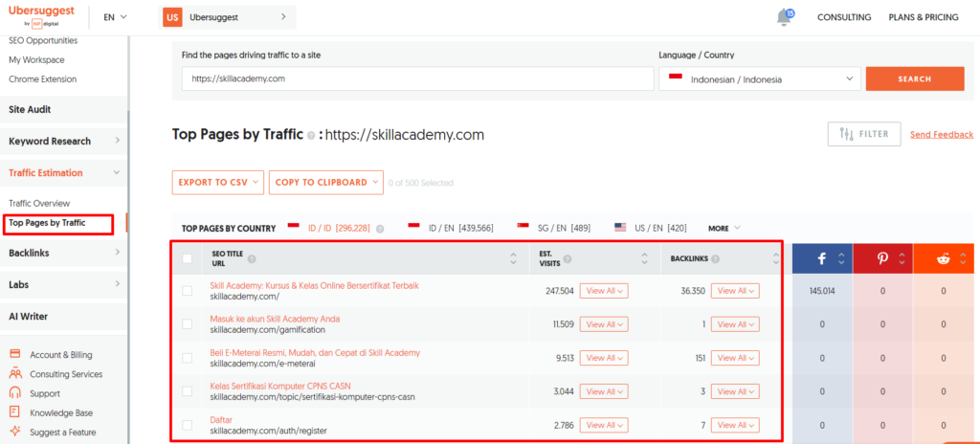980x444 pixels.
Task: Go to Traffic Overview
Action: tap(39, 203)
